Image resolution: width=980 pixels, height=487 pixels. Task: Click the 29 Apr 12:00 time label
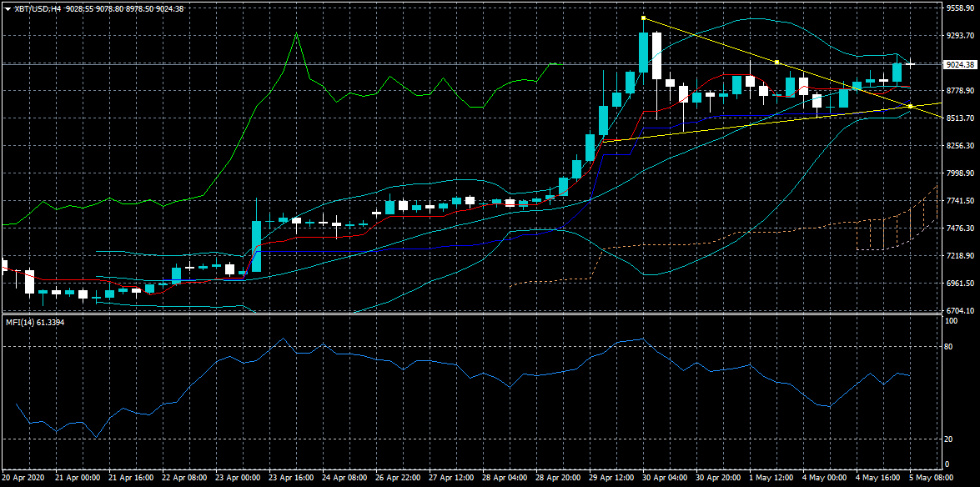[x=611, y=477]
